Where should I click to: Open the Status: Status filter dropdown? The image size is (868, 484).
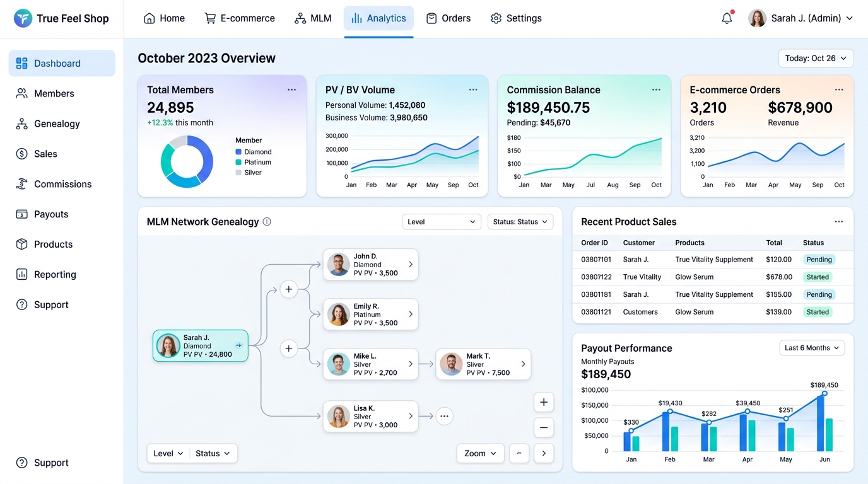point(520,222)
